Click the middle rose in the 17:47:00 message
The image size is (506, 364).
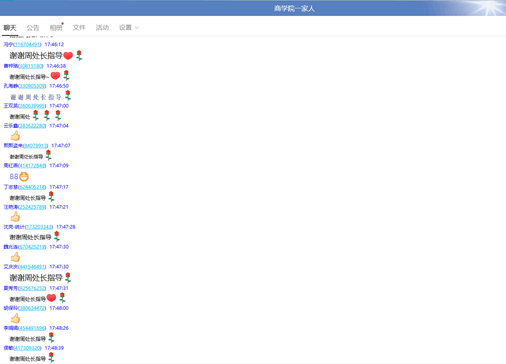pyautogui.click(x=47, y=115)
